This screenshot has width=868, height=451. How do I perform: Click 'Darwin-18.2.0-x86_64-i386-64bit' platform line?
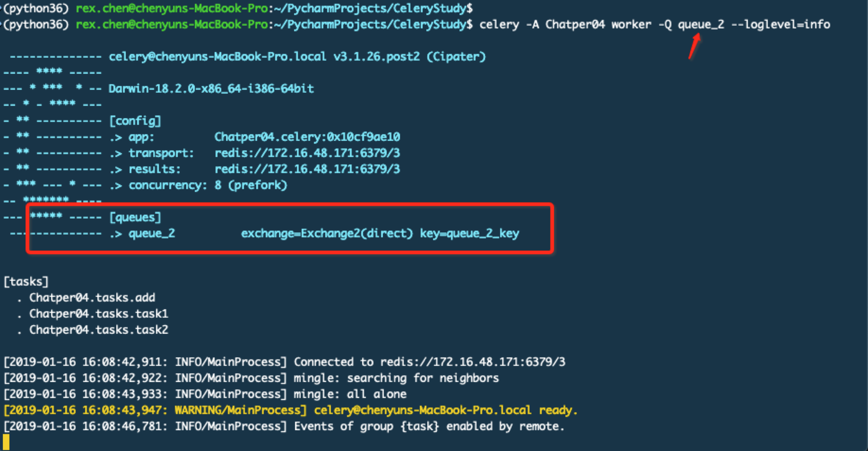pyautogui.click(x=211, y=88)
